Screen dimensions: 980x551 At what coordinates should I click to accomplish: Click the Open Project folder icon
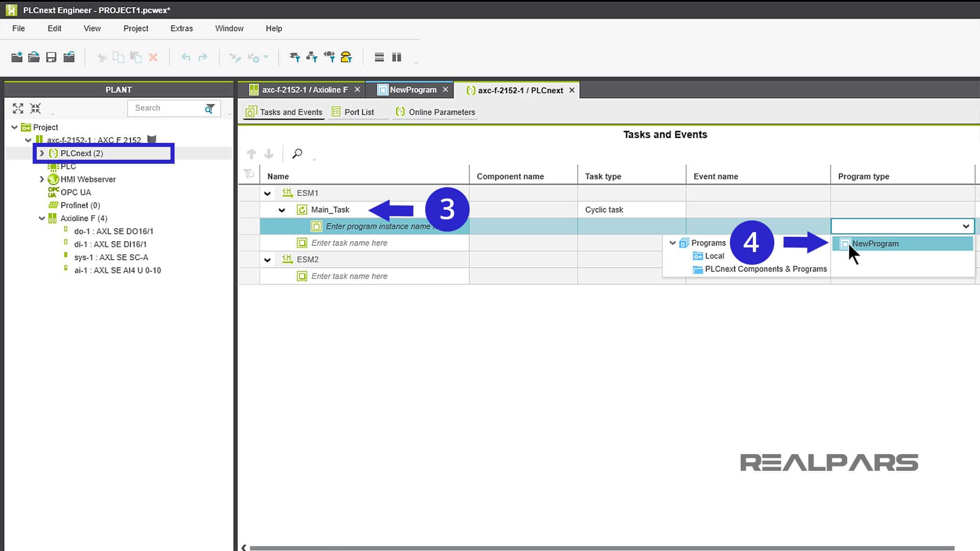(34, 57)
